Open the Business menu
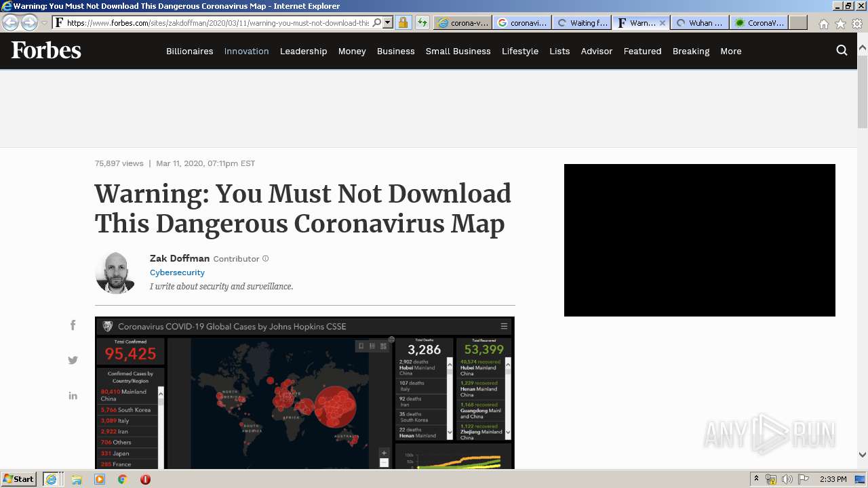The width and height of the screenshot is (868, 488). click(x=395, y=51)
